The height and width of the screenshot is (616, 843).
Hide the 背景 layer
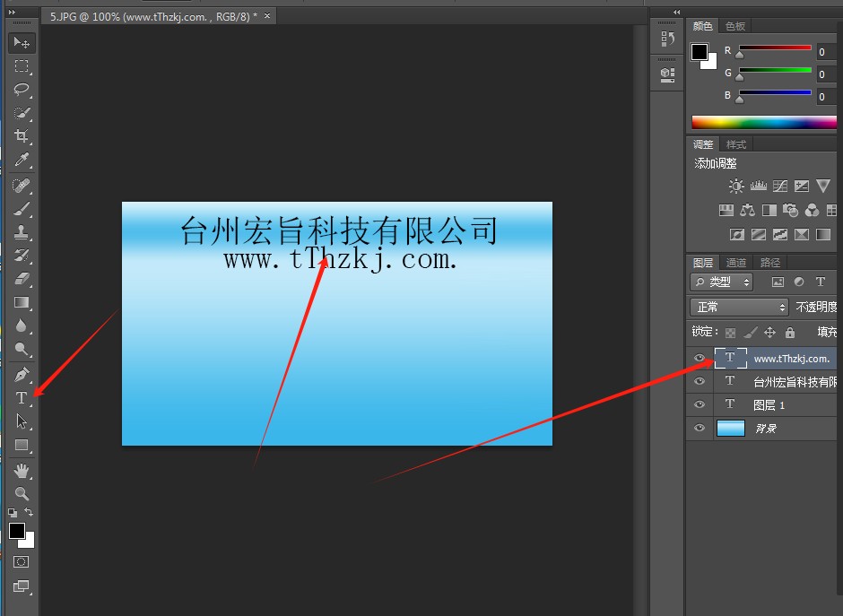coord(700,428)
